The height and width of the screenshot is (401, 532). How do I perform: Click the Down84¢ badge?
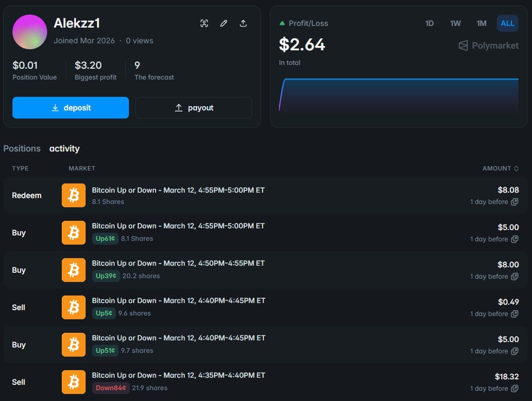[111, 388]
